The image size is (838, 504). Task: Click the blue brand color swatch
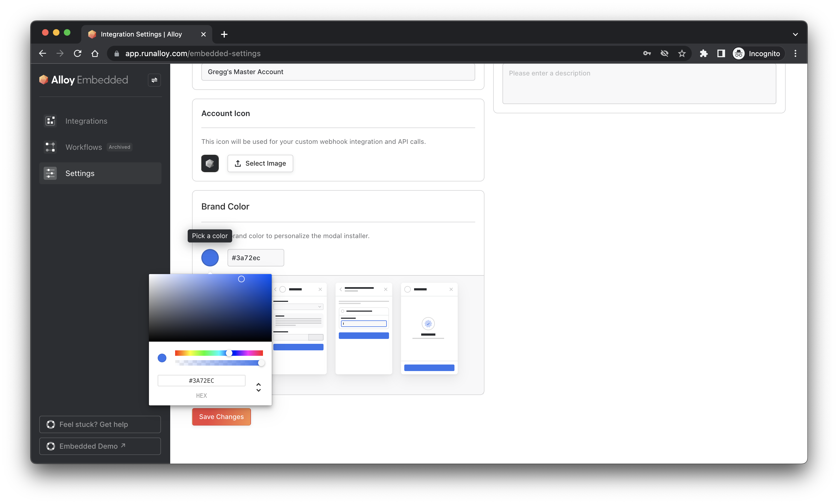[210, 258]
